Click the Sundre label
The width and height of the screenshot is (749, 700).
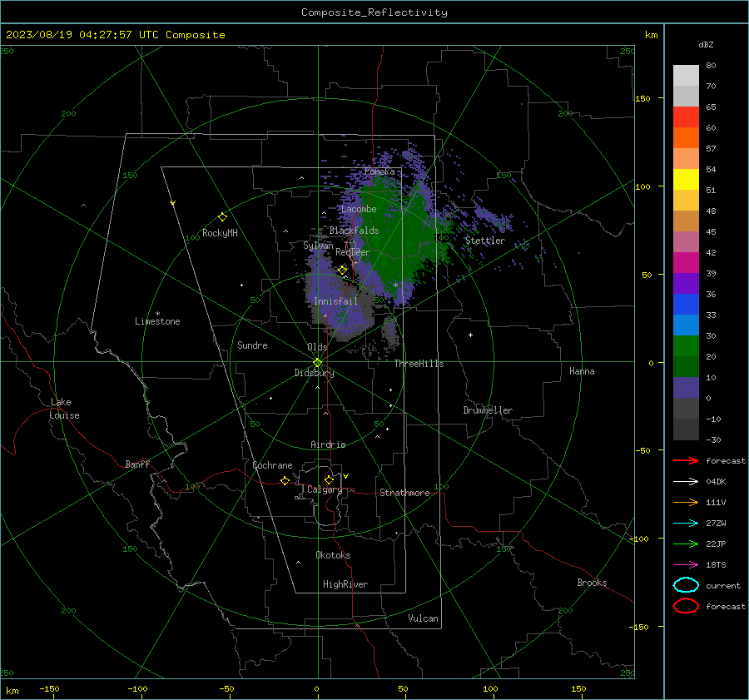252,345
